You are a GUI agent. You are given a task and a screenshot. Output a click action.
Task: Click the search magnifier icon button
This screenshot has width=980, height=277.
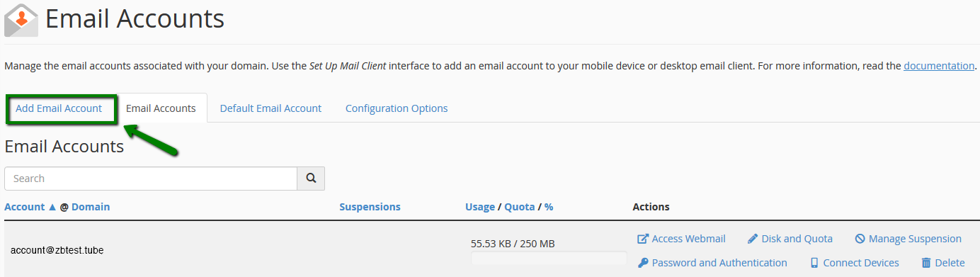(311, 179)
